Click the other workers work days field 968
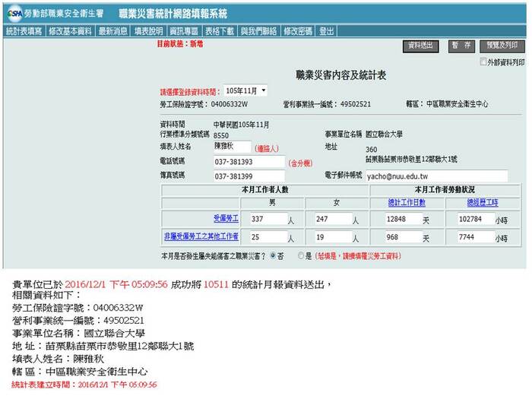 click(404, 237)
